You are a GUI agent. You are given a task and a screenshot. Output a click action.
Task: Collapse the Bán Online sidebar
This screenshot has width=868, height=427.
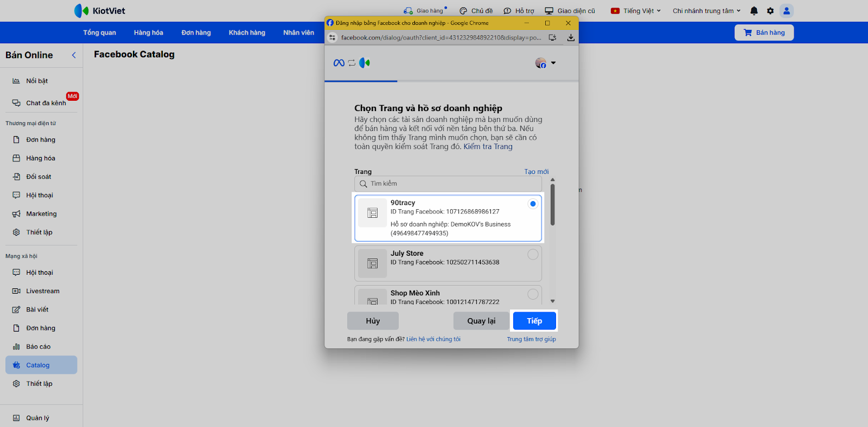point(74,55)
